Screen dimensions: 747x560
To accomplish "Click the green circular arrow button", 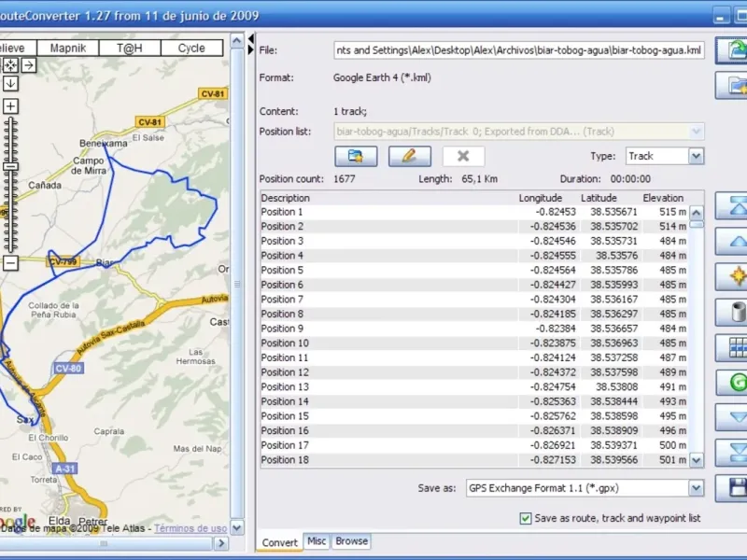I will (x=732, y=383).
